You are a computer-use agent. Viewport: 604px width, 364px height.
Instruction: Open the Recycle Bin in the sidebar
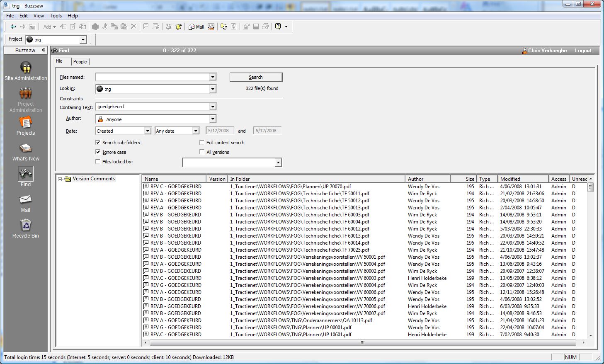tap(26, 228)
